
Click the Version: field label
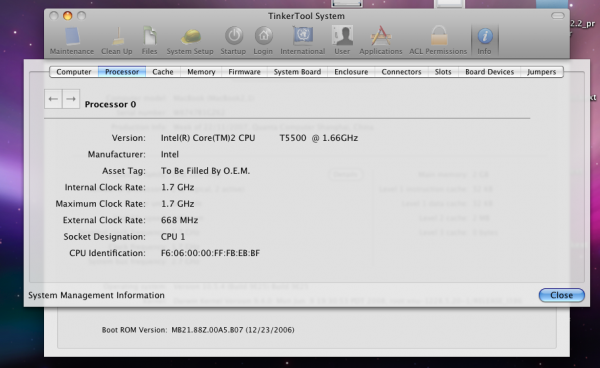[x=129, y=138]
